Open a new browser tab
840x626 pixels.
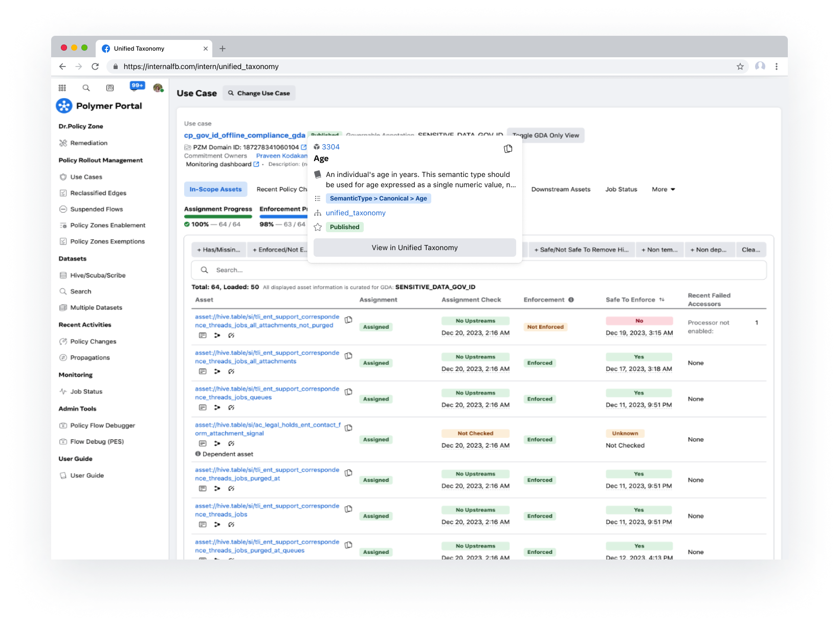pos(223,49)
